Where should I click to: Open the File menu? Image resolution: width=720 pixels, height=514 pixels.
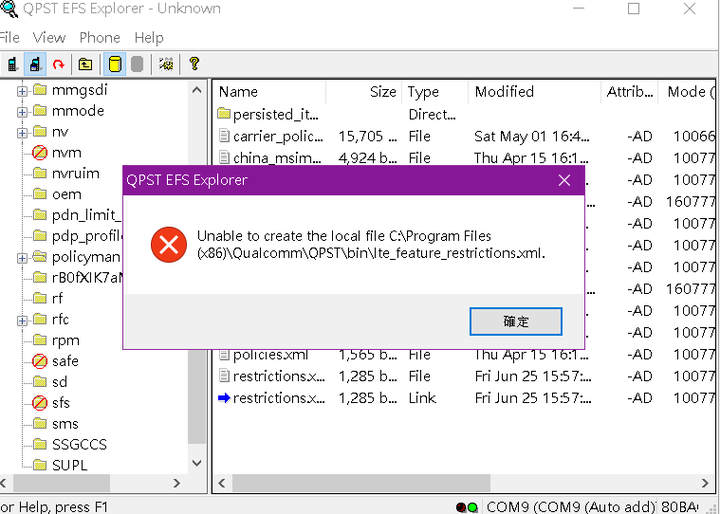(x=9, y=38)
